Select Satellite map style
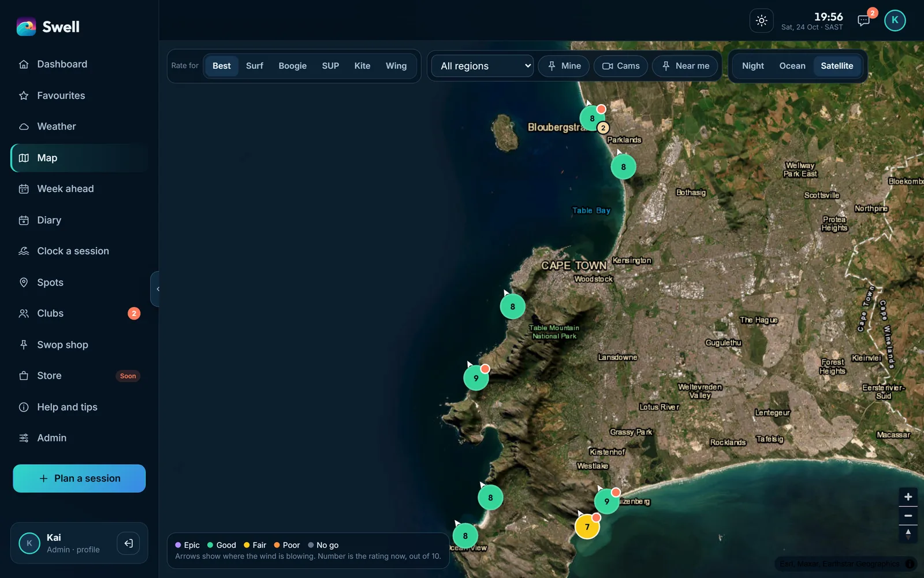 coord(837,66)
